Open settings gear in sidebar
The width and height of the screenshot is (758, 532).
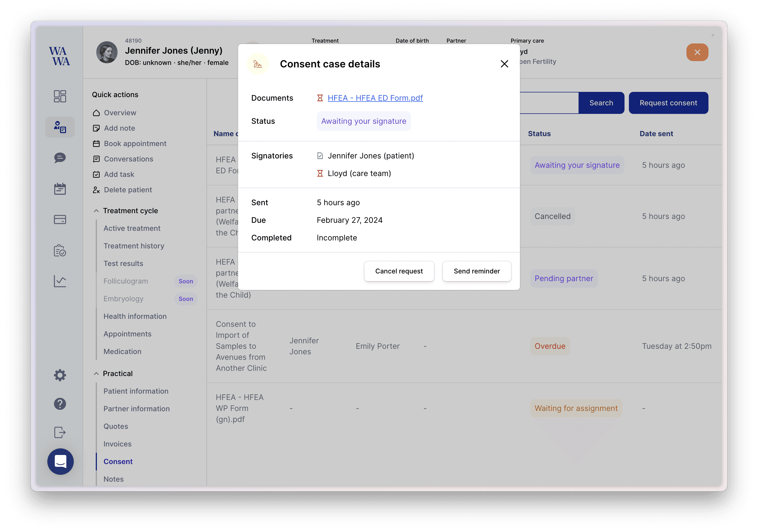point(60,375)
